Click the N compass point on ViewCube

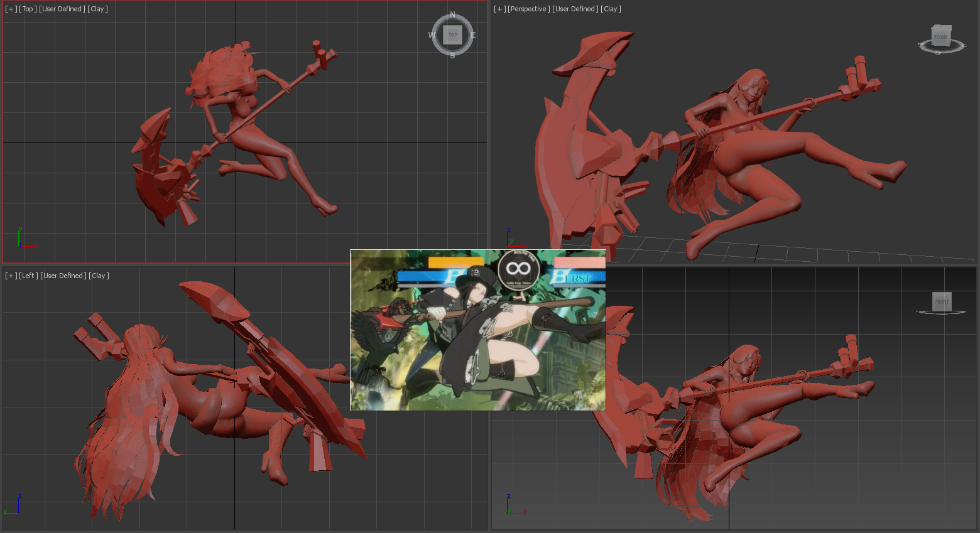(x=452, y=14)
